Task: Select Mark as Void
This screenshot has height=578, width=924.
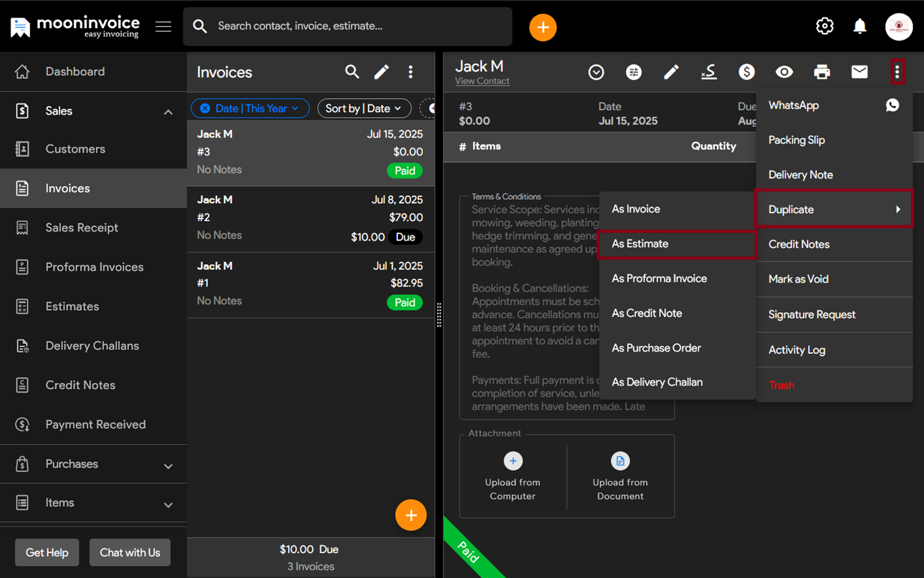Action: 834,279
